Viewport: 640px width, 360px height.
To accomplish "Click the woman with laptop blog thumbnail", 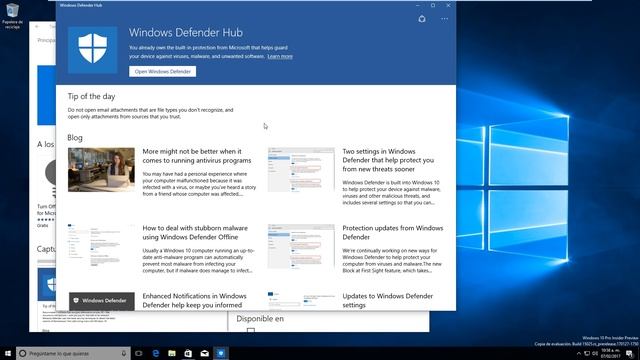I will coord(101,169).
